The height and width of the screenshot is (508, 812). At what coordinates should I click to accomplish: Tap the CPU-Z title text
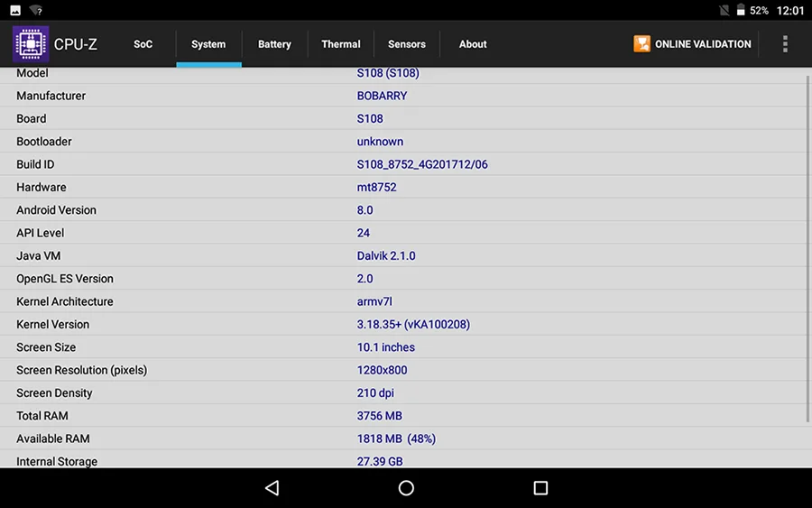click(76, 44)
